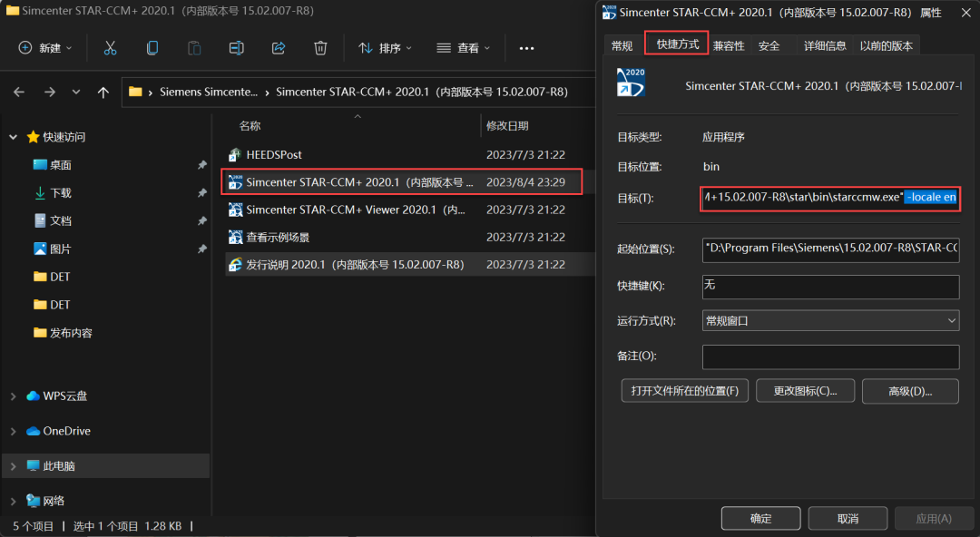Click the 发行说明 2020.1 file icon
The height and width of the screenshot is (537, 980).
point(235,265)
